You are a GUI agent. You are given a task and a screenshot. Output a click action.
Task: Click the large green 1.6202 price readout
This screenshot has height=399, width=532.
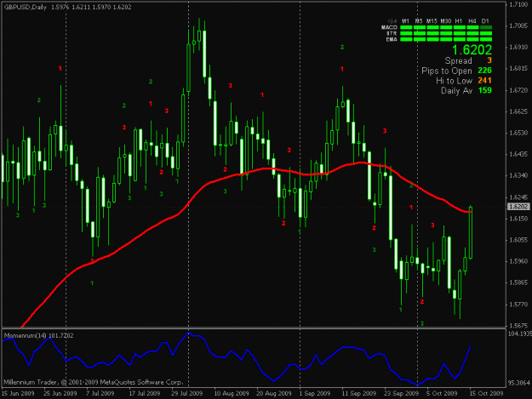click(x=472, y=50)
